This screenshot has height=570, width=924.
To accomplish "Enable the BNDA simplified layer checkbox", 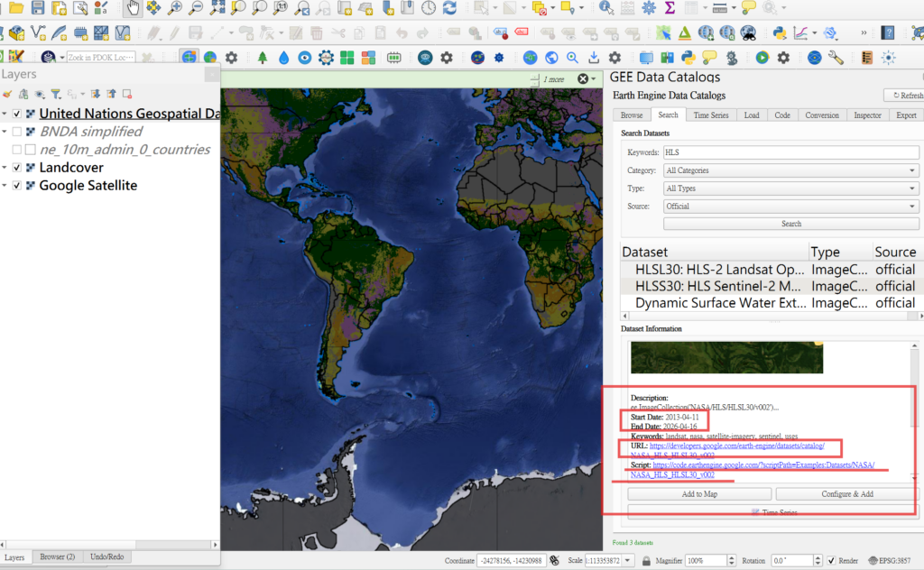I will [x=17, y=132].
